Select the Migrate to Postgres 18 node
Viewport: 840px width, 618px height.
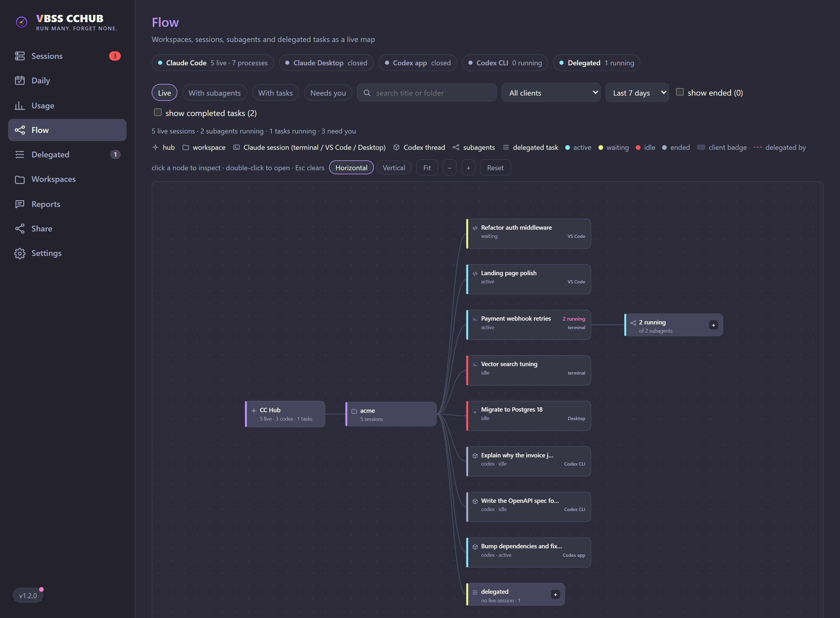[x=528, y=416]
